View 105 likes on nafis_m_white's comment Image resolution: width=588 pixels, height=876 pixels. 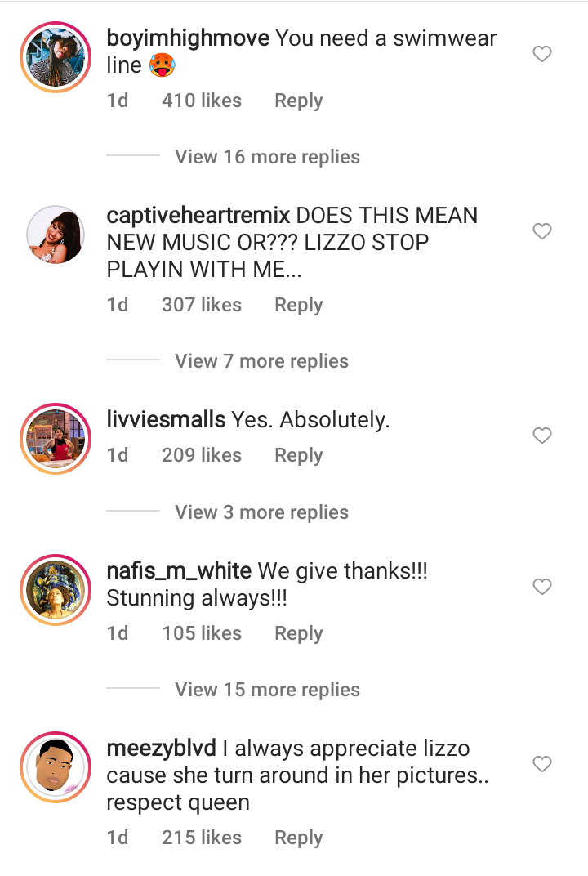[x=202, y=633]
